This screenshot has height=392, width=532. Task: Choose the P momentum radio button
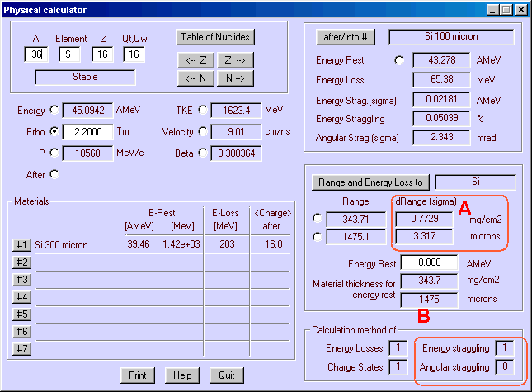pyautogui.click(x=55, y=153)
